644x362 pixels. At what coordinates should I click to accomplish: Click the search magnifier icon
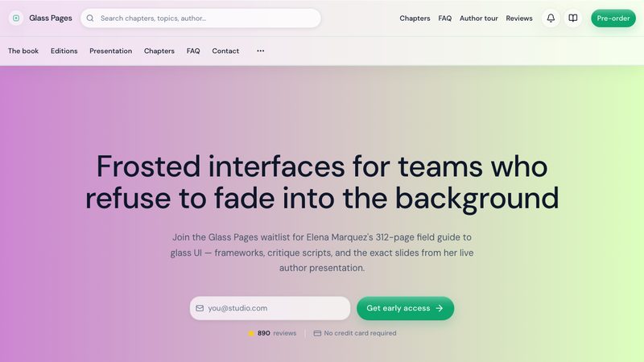90,18
